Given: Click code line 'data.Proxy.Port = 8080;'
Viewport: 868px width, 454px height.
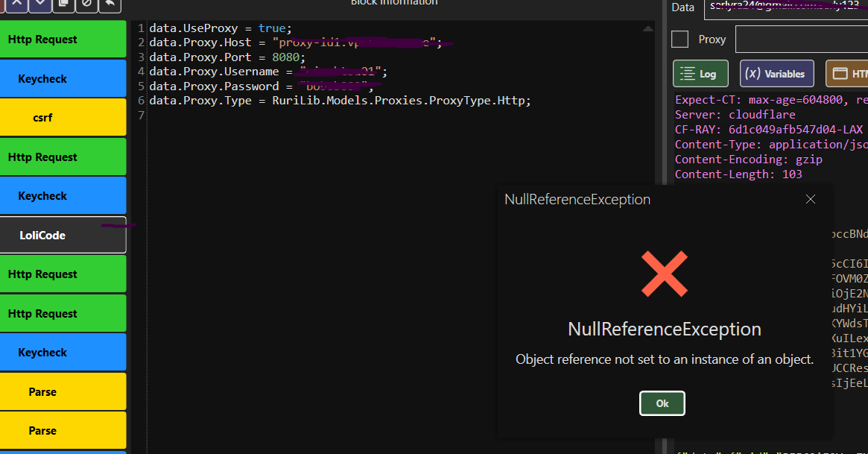Looking at the screenshot, I should (227, 57).
